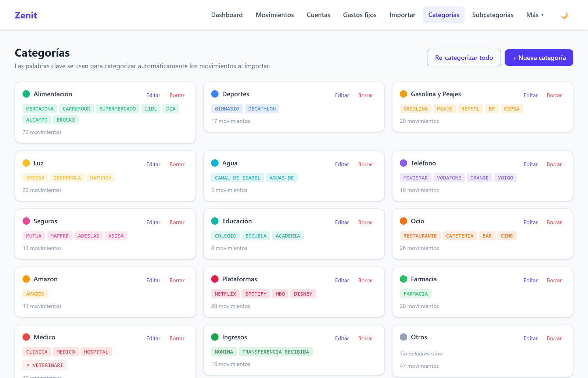This screenshot has height=378, width=588.
Task: Click the purple color dot beside Teléfono
Action: pos(404,163)
